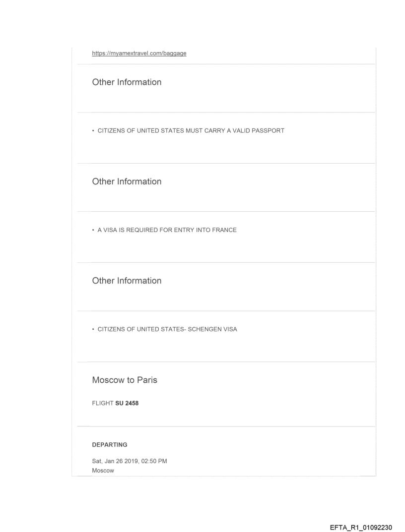Click the Other Information heading above Schengen notice
The height and width of the screenshot is (532, 405).
[x=127, y=281]
